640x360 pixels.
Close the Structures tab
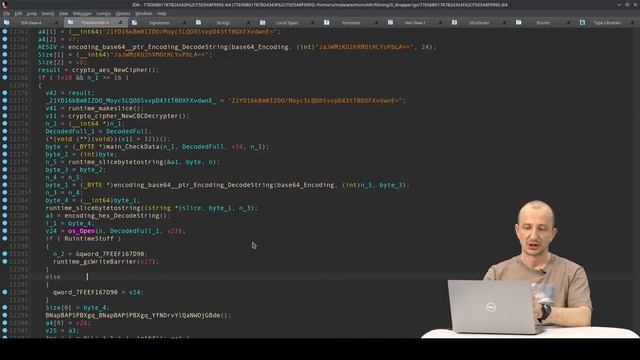[x=504, y=23]
